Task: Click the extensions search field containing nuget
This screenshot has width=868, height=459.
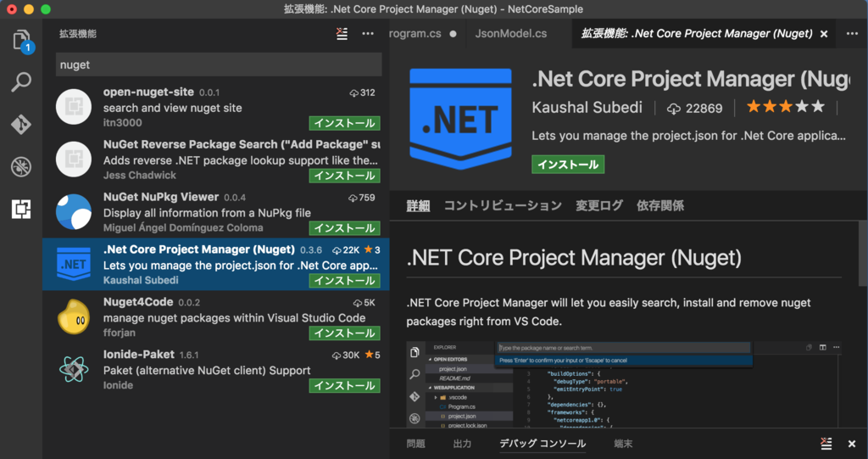Action: point(219,64)
